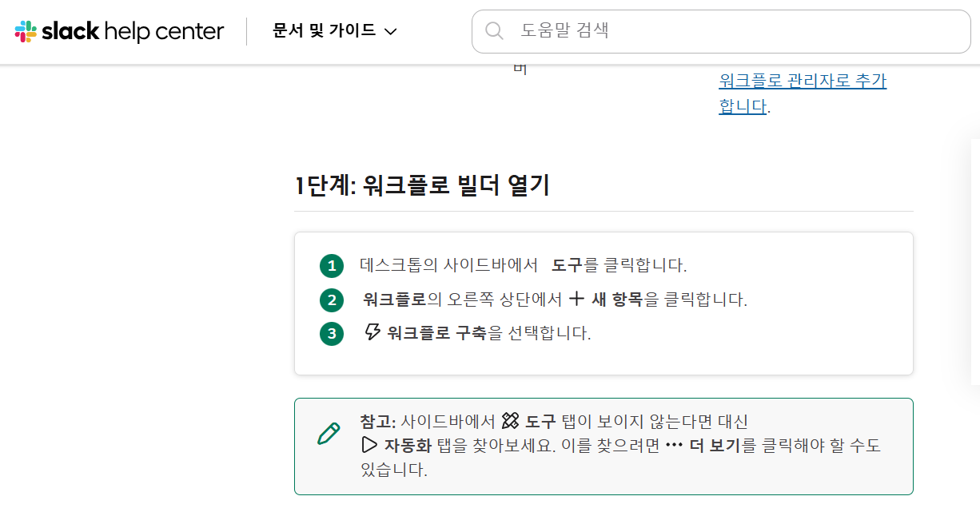This screenshot has height=508, width=980.
Task: Open the 워크플로 관리자로 추가합니다 link
Action: tap(803, 81)
